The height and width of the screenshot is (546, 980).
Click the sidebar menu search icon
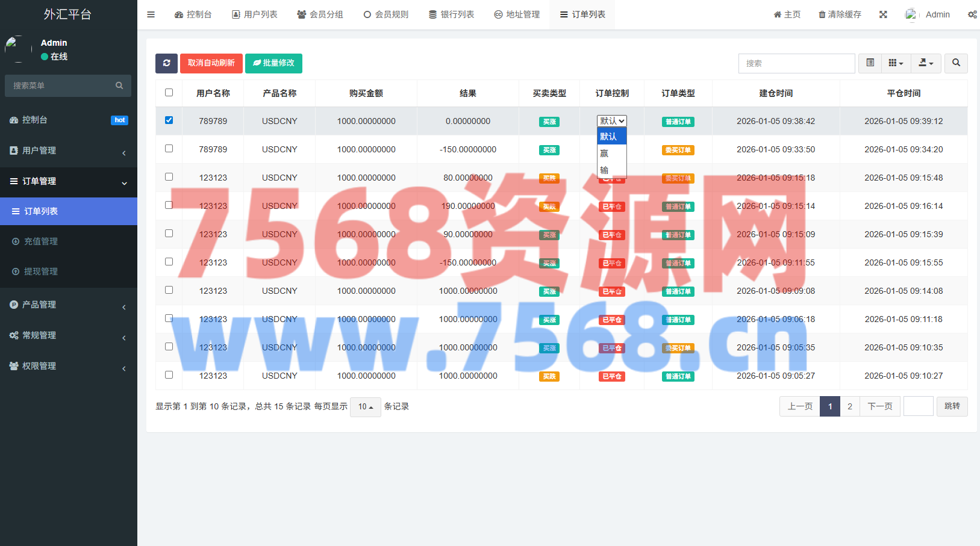point(119,85)
